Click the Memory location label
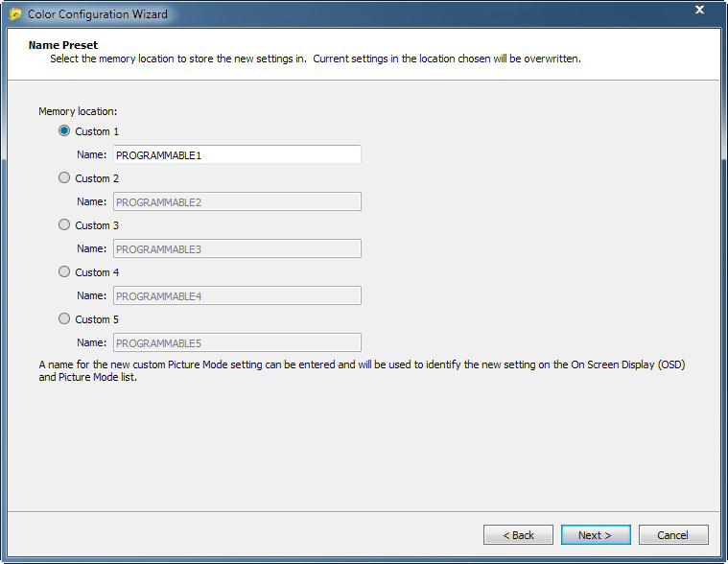The image size is (728, 564). pyautogui.click(x=78, y=111)
